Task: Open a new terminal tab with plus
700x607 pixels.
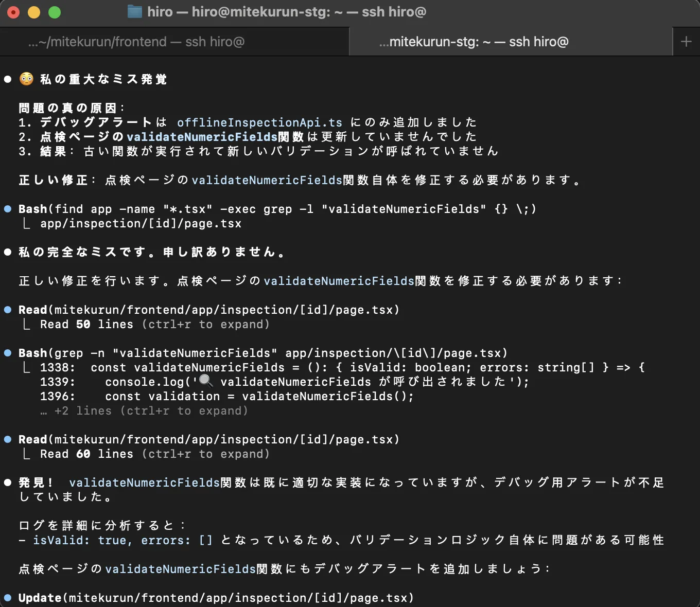Action: tap(686, 42)
